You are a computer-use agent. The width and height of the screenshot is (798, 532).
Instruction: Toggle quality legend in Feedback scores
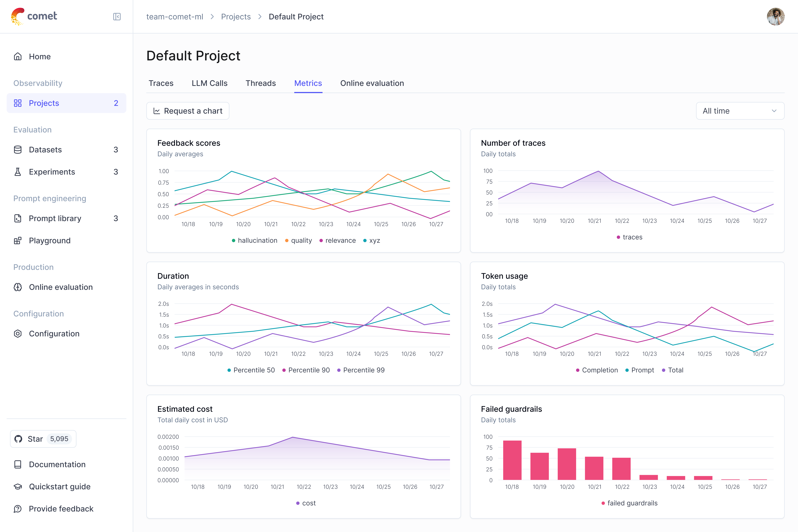[x=298, y=240]
